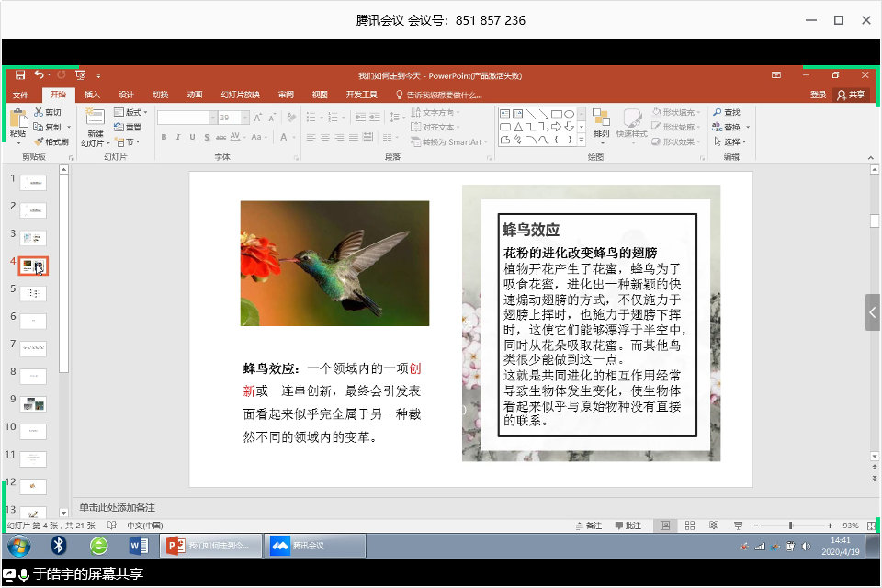Toggle Normal view button in status bar
882x588 pixels.
click(x=665, y=526)
